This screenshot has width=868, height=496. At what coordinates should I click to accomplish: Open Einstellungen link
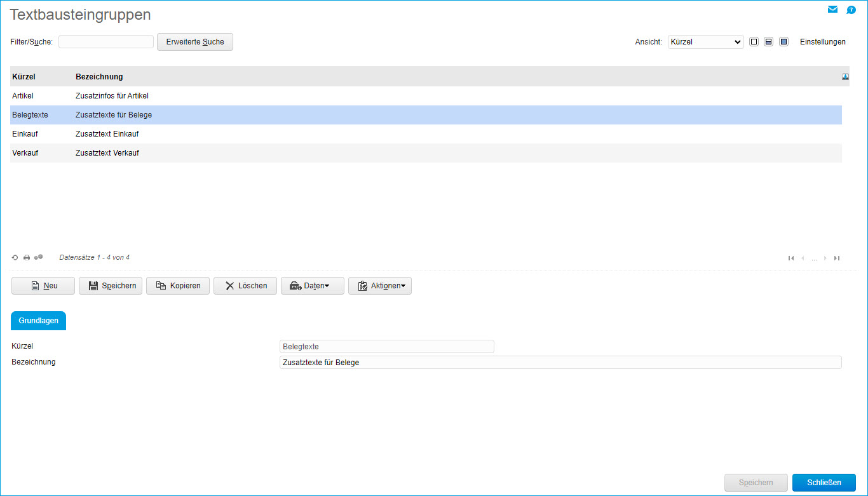(823, 42)
